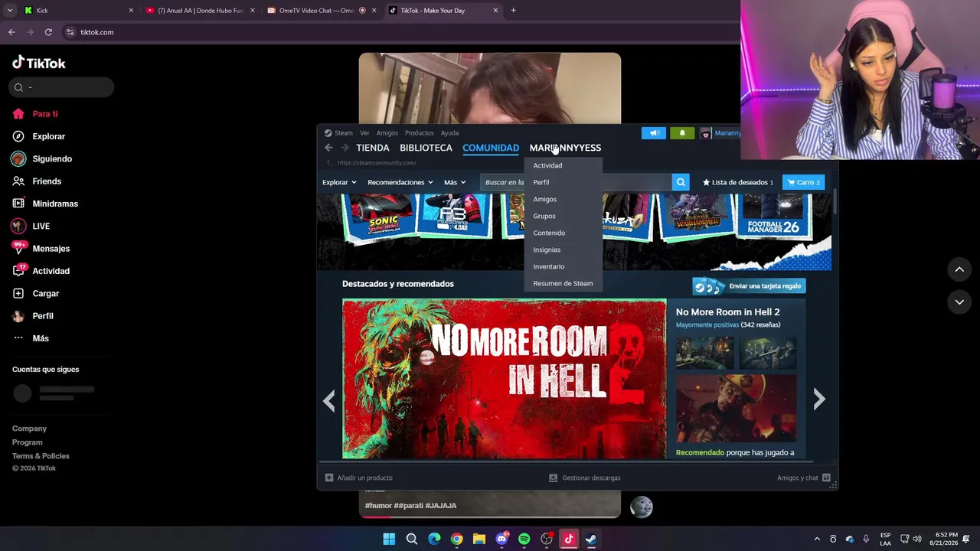980x551 pixels.
Task: Switch to the Kick browser tab
Action: tap(77, 11)
